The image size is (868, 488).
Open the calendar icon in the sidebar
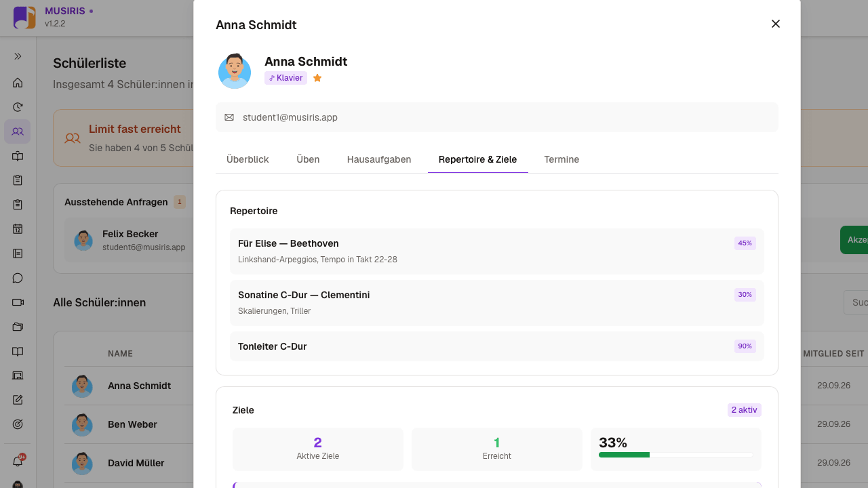pos(18,229)
